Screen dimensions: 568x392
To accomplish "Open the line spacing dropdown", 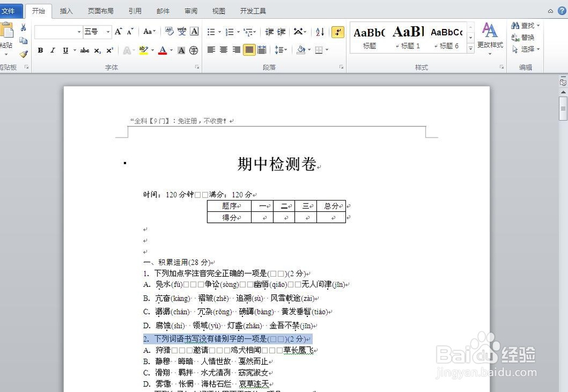I will click(281, 50).
